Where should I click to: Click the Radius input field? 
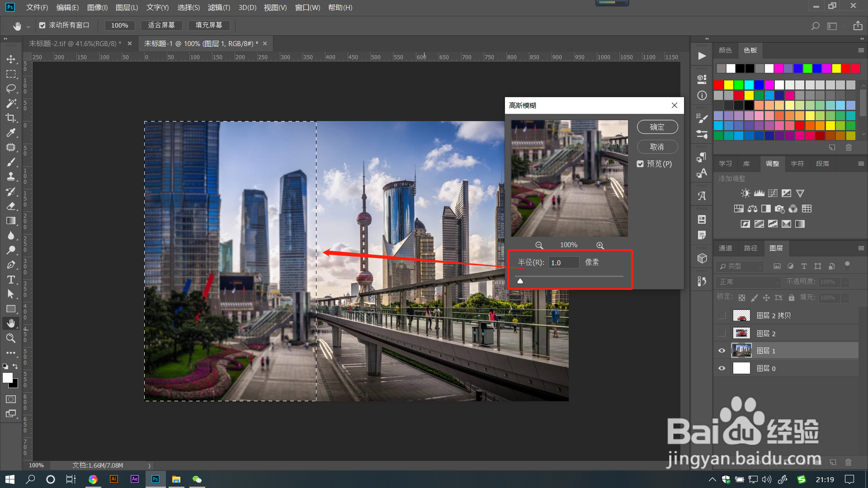(563, 263)
